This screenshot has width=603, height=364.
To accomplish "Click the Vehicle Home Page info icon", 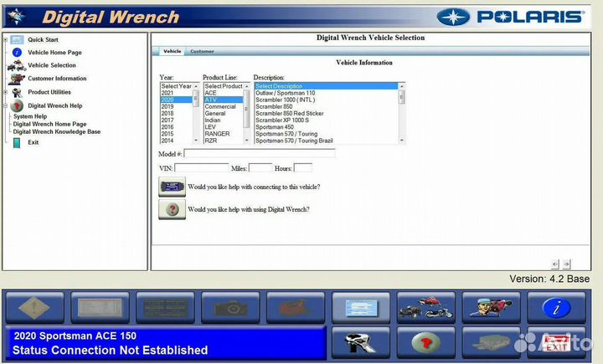I will tap(17, 52).
